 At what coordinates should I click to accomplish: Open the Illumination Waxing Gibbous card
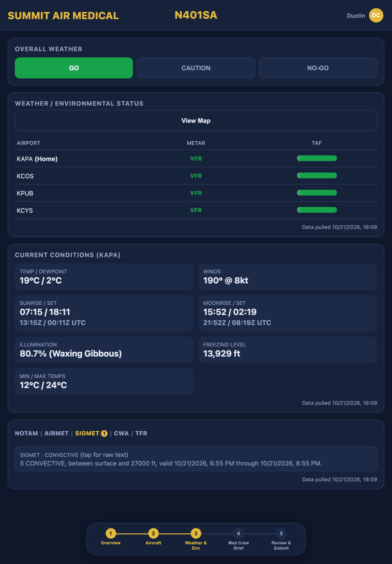coord(104,350)
